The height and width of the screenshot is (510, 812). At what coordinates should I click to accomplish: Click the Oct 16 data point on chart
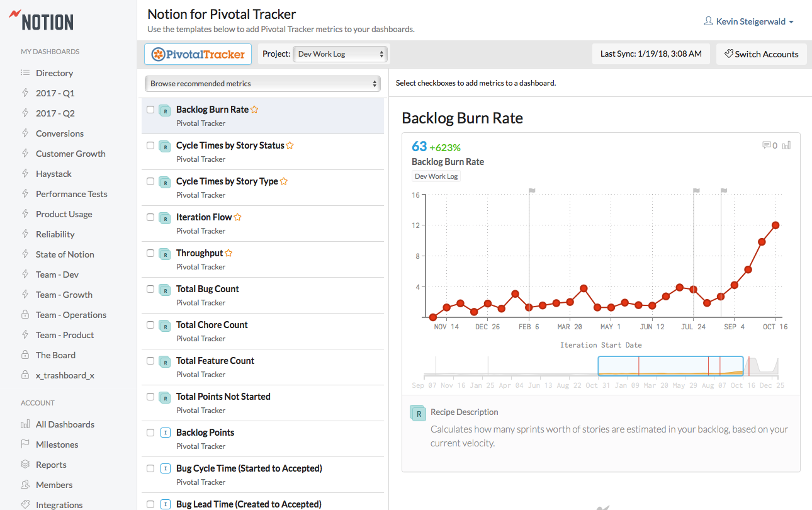775,225
